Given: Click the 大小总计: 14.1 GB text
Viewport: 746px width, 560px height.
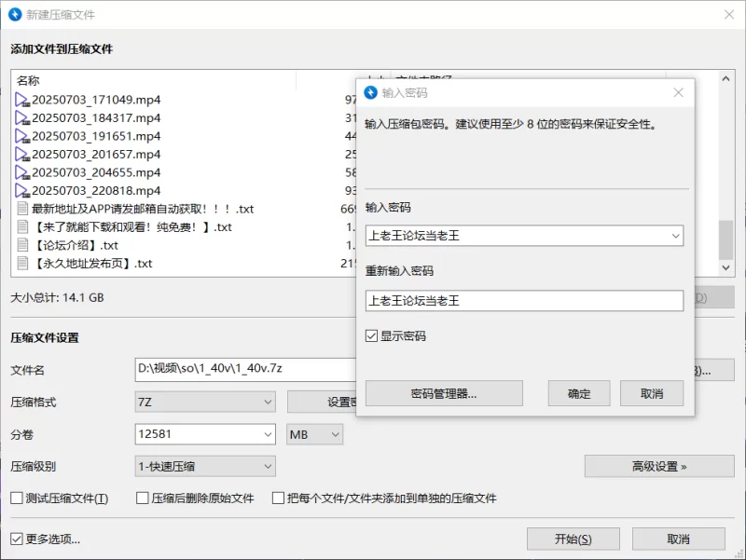Looking at the screenshot, I should point(57,297).
